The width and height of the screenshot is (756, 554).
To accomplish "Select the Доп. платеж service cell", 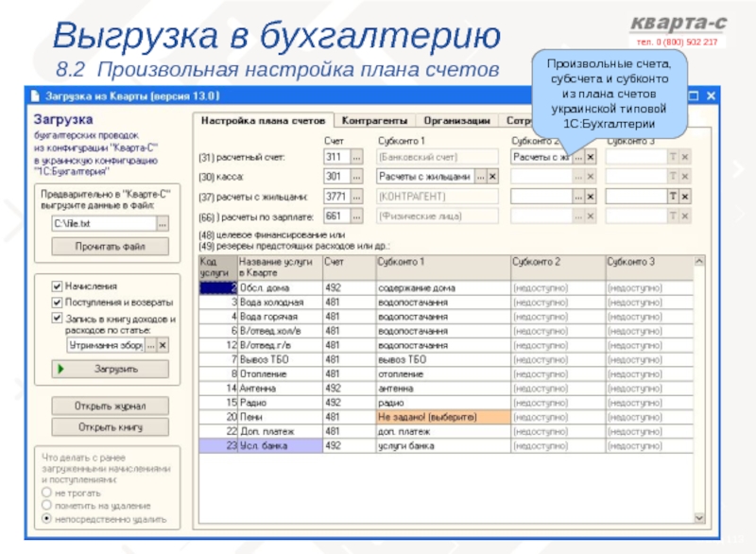I will tap(280, 431).
